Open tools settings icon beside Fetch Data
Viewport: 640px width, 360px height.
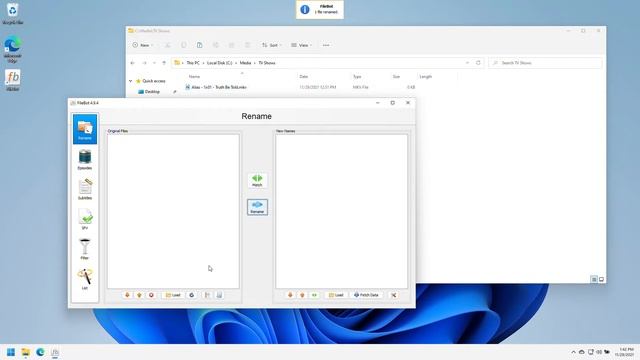[x=394, y=295]
